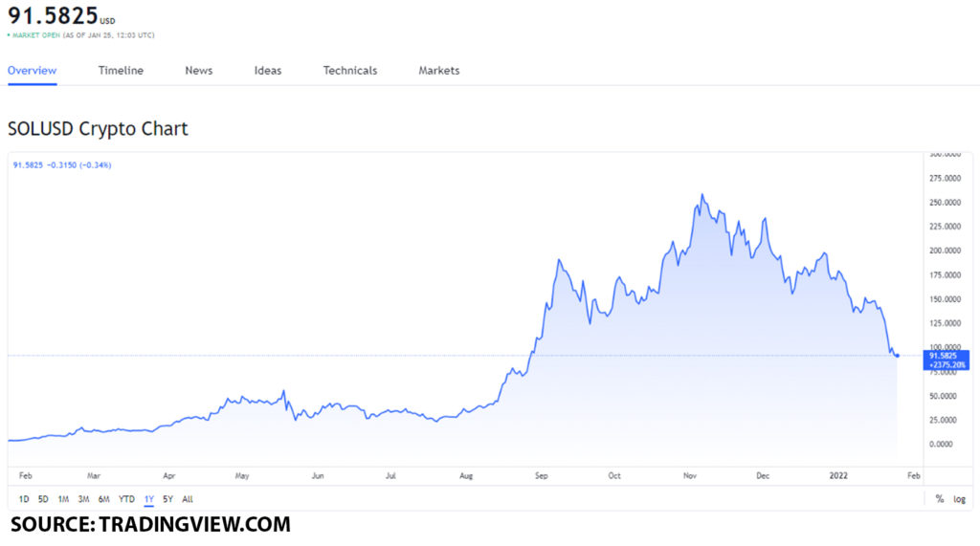Click the 225.0000 price axis label
This screenshot has height=546, width=980.
point(945,227)
